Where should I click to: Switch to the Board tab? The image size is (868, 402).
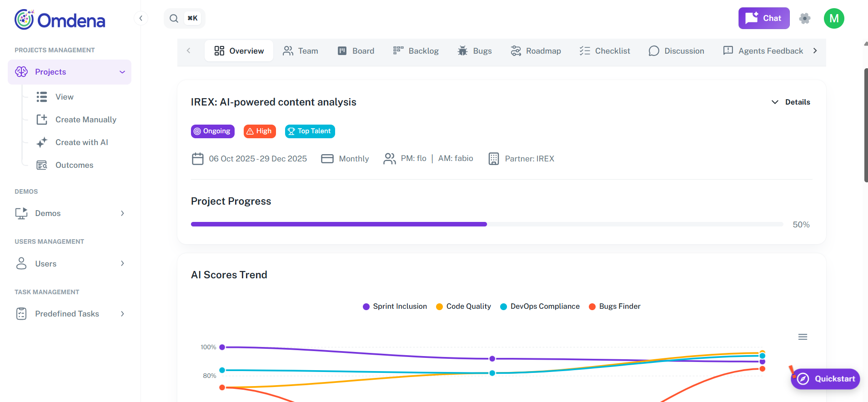point(356,51)
